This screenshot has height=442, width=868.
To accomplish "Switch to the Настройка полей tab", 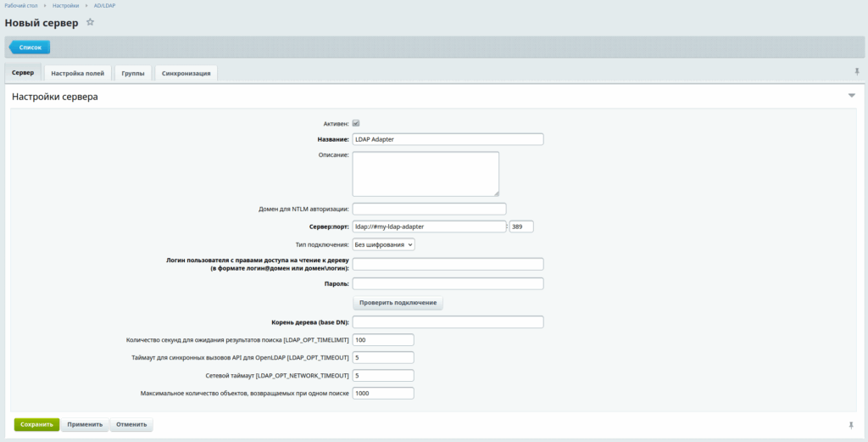I will point(78,74).
